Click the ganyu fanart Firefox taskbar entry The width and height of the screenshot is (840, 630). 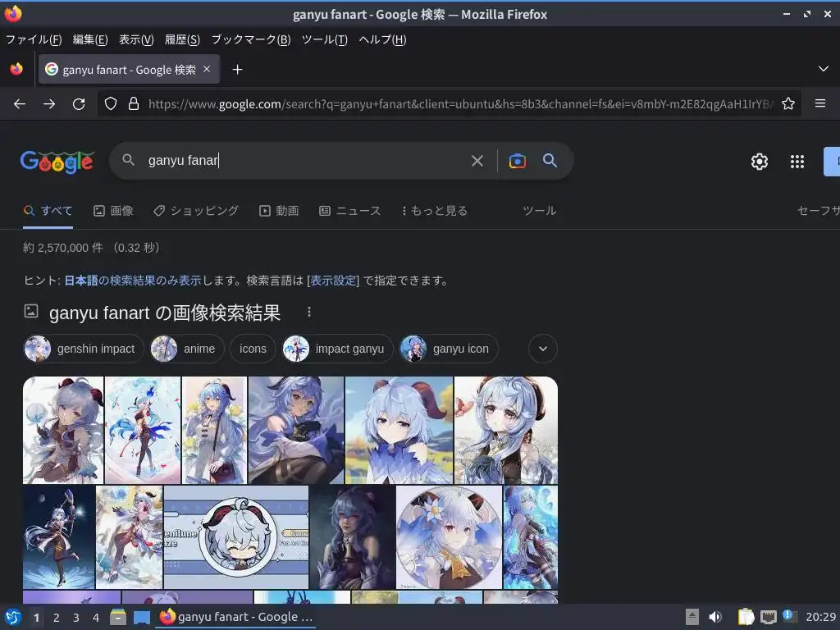236,617
